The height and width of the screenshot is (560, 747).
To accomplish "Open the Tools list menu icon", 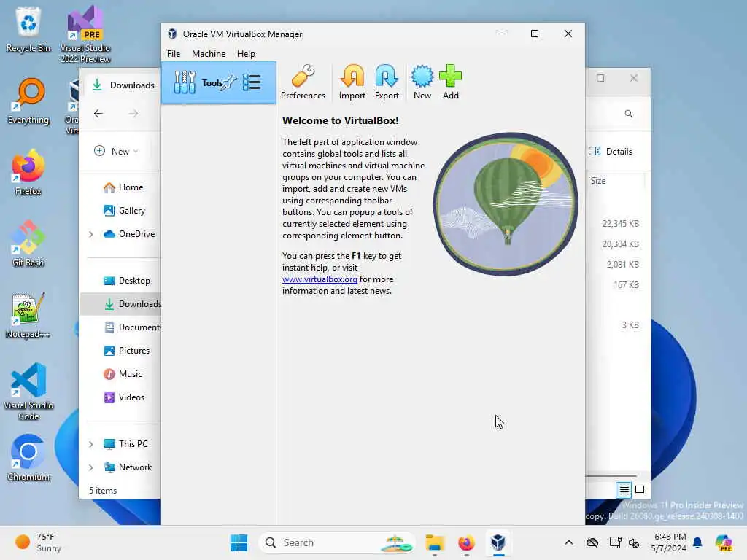I will [252, 82].
